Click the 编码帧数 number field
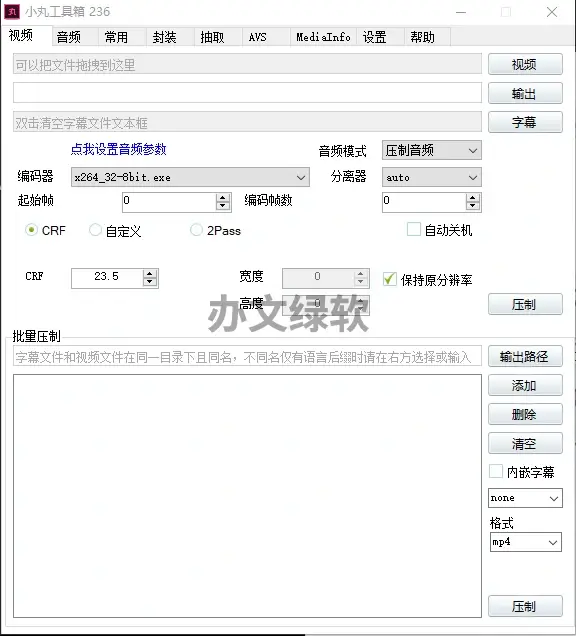The image size is (576, 636). (424, 202)
